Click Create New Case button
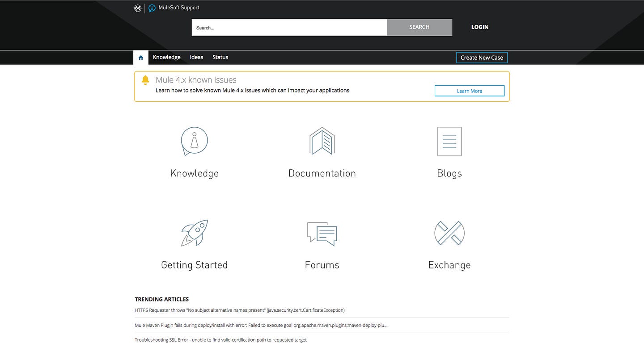 (482, 58)
